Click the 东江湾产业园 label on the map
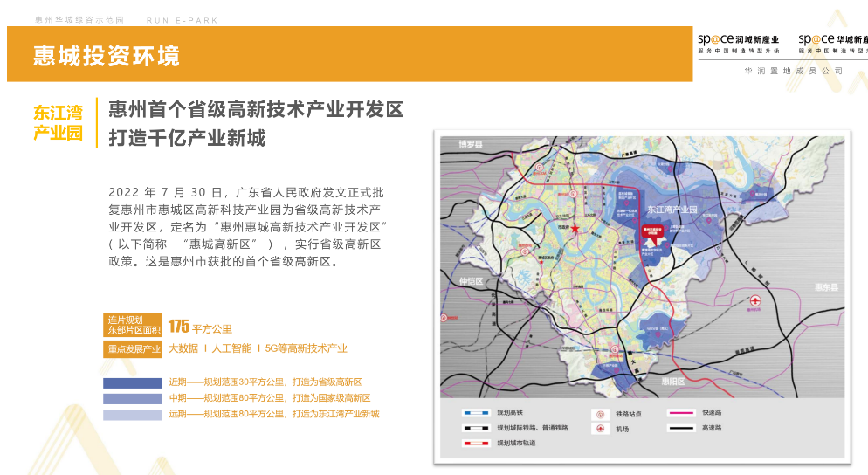Screen dimensions: 868x475 pyautogui.click(x=672, y=210)
